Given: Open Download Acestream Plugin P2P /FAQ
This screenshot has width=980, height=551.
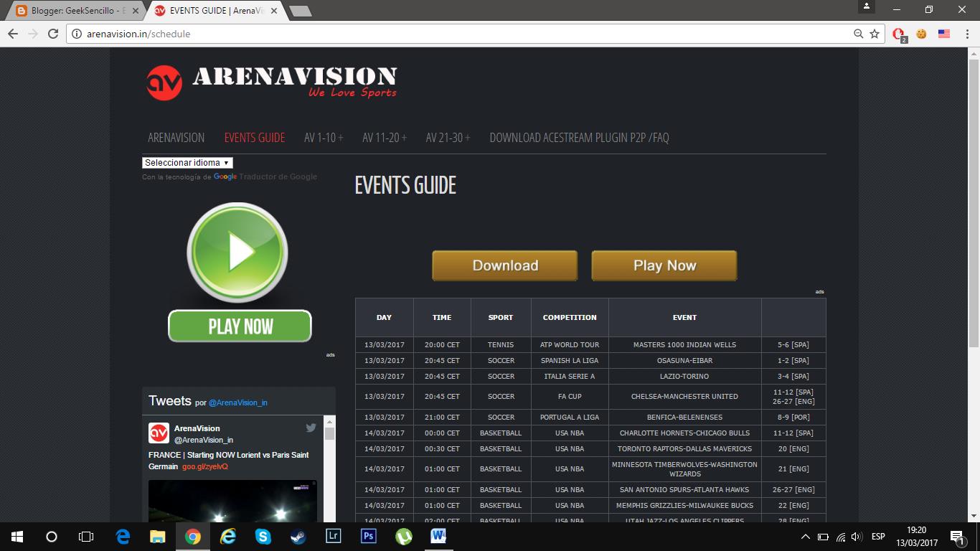Looking at the screenshot, I should 579,138.
